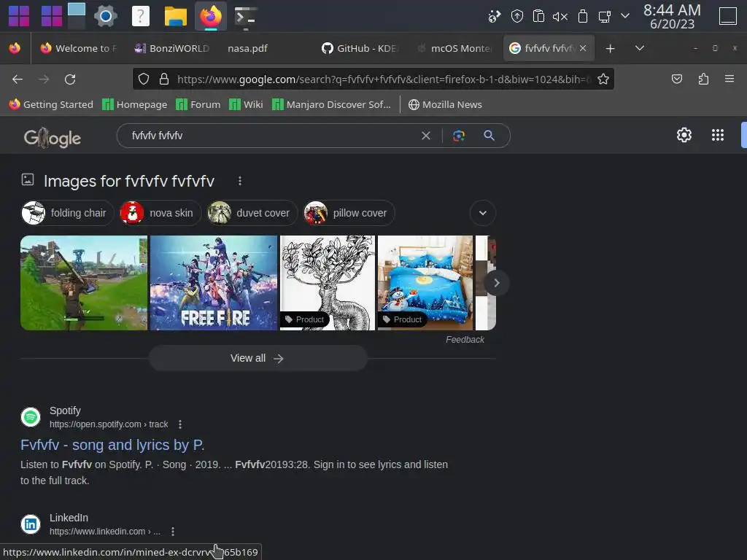This screenshot has width=747, height=560.
Task: Open the Wiki bookmark
Action: coord(246,104)
